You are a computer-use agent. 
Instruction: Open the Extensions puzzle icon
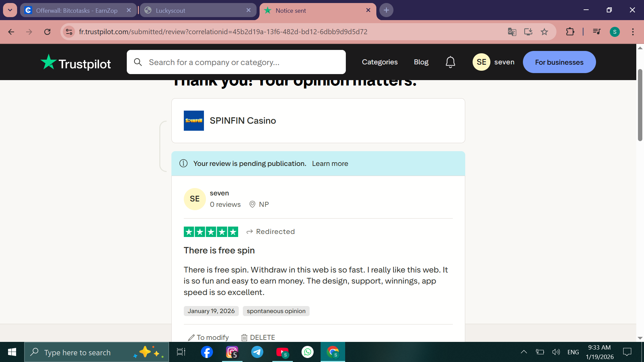570,32
